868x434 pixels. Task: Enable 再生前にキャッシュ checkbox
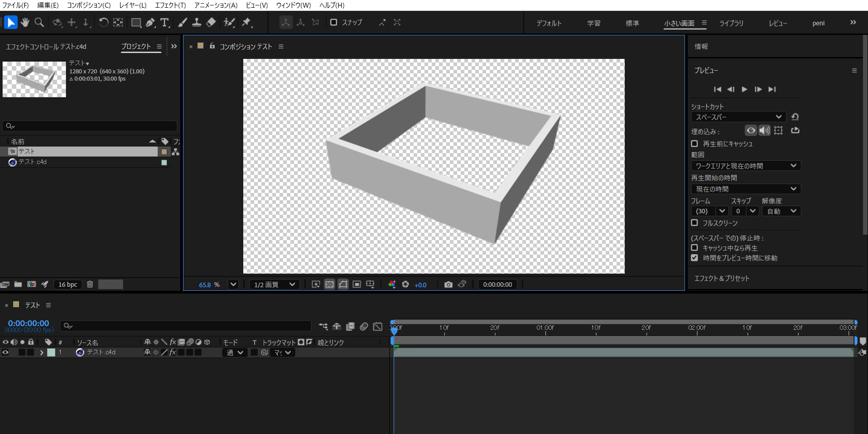(694, 144)
